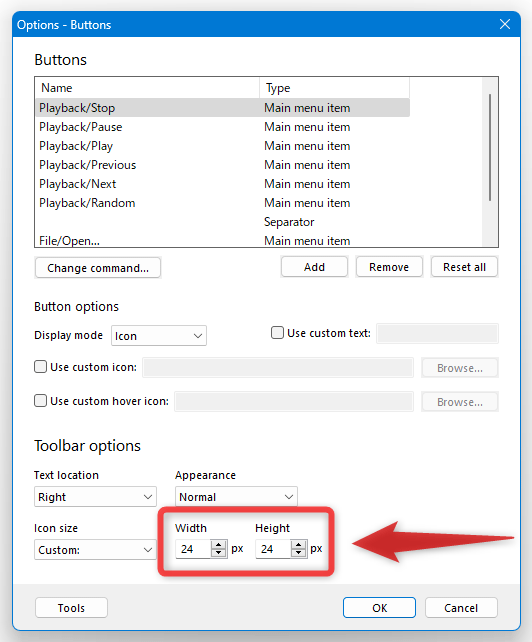Increase Width value with up arrow
The width and height of the screenshot is (532, 642).
[219, 545]
